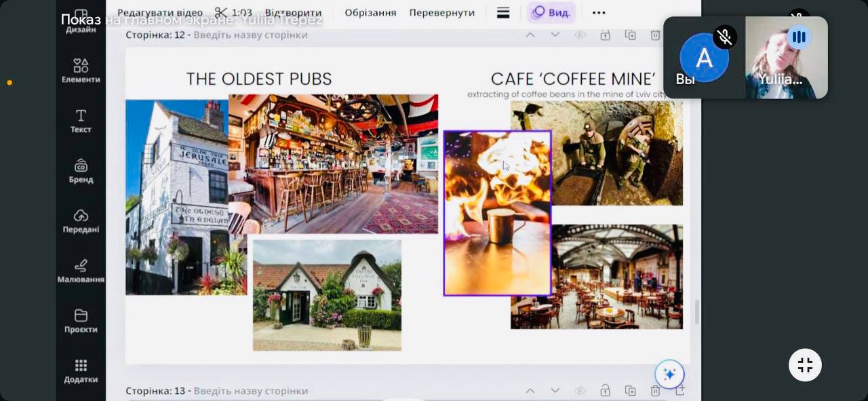Click the muted microphone icon on the 'Вы' tile
The height and width of the screenshot is (401, 868).
(724, 37)
